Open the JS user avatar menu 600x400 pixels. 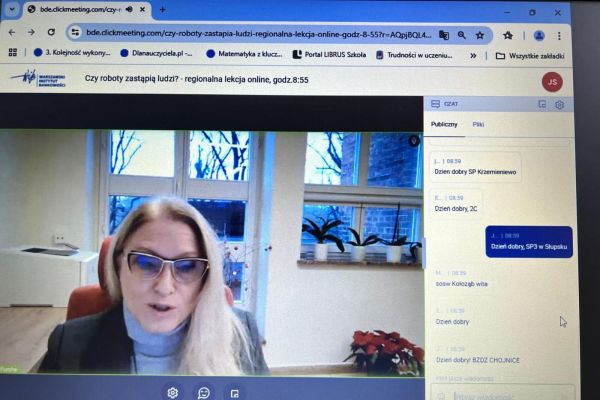pos(552,82)
